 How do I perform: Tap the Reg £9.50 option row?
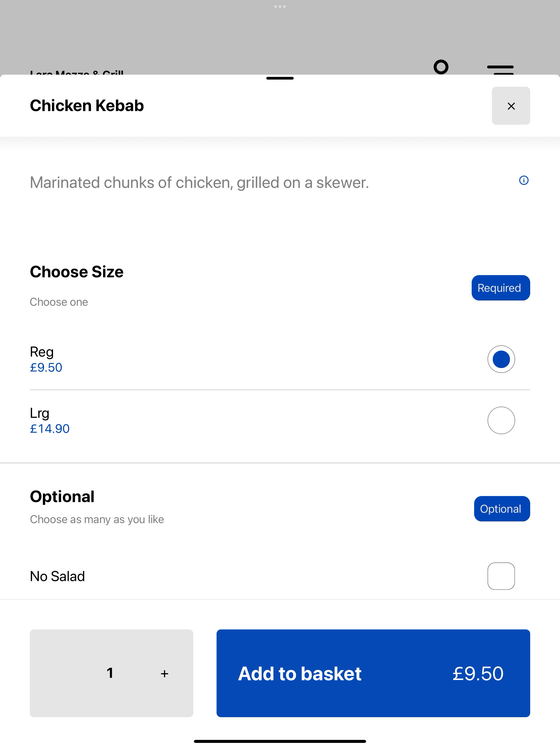click(280, 359)
